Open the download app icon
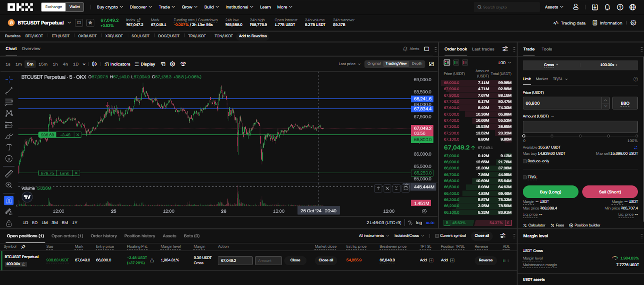 click(x=595, y=7)
